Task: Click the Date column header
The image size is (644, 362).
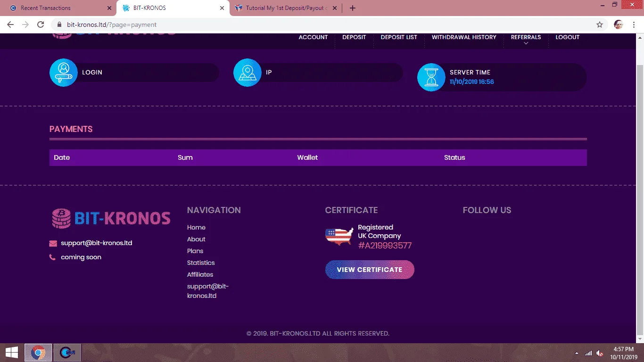Action: tap(62, 157)
